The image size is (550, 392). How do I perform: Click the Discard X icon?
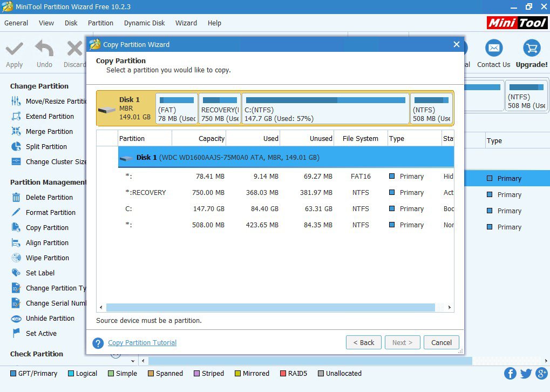[75, 49]
